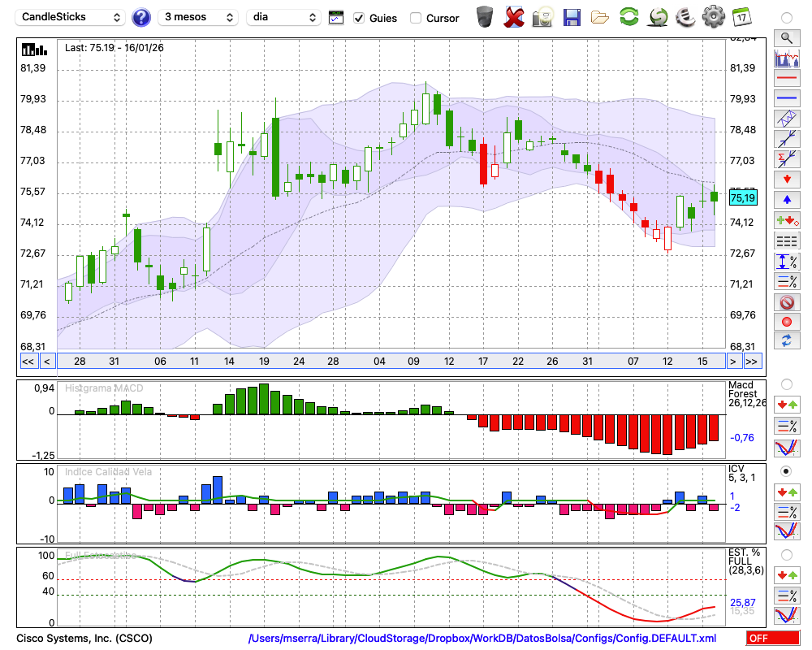This screenshot has height=650, width=812.
Task: Select the blue horizontal line drawing tool
Action: (786, 98)
